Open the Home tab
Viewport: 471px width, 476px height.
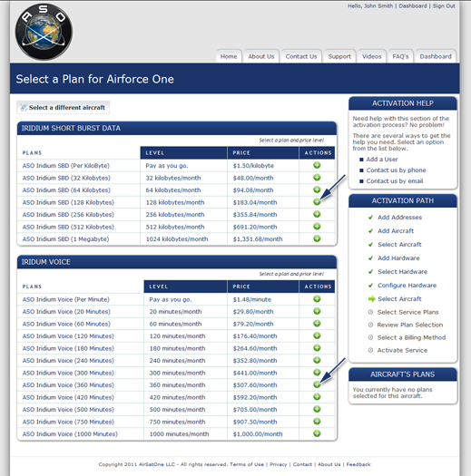229,56
